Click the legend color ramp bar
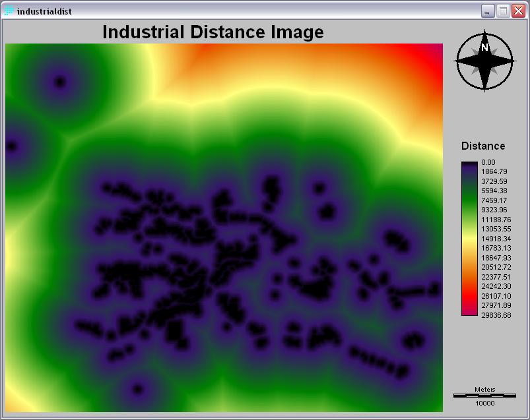Screen dimensions: 530x420 click(469, 239)
